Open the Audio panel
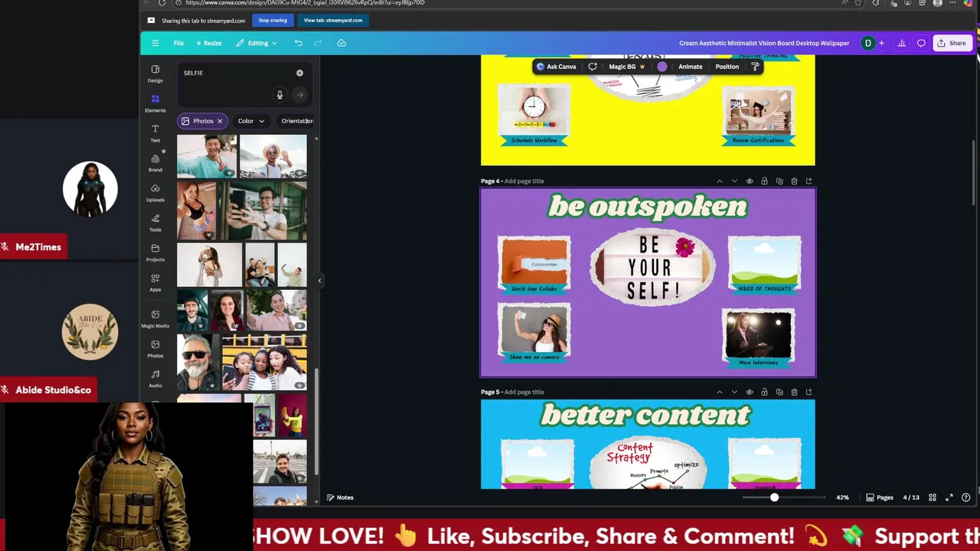The image size is (980, 551). 155,379
